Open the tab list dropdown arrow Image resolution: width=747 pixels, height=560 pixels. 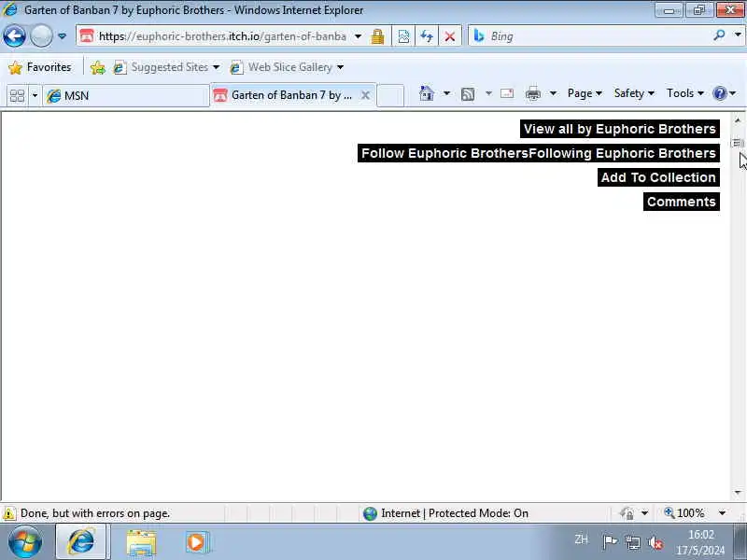[x=35, y=96]
